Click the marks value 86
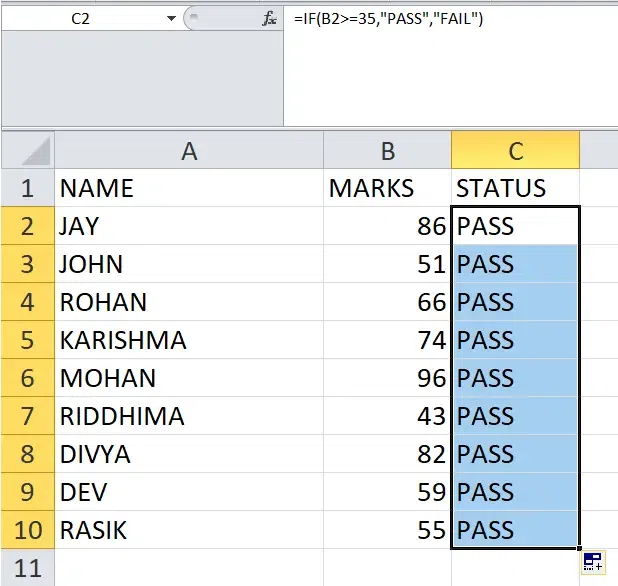618x586 pixels. 387,226
